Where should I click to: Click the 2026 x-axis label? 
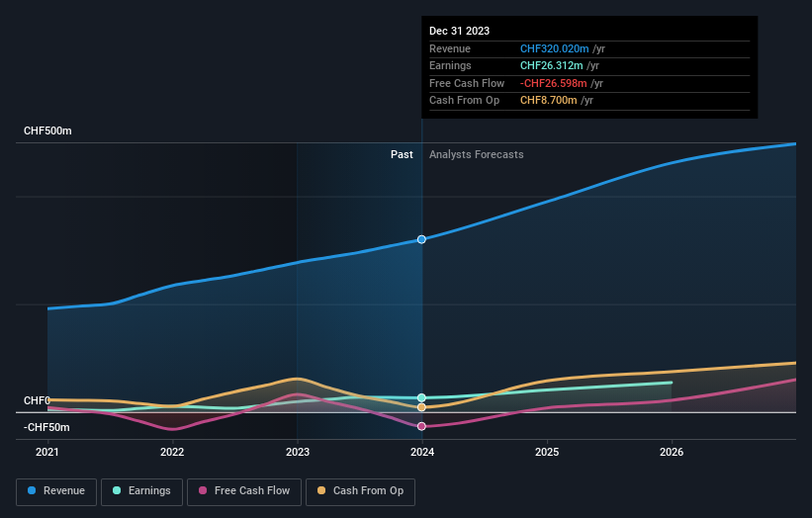pos(672,452)
